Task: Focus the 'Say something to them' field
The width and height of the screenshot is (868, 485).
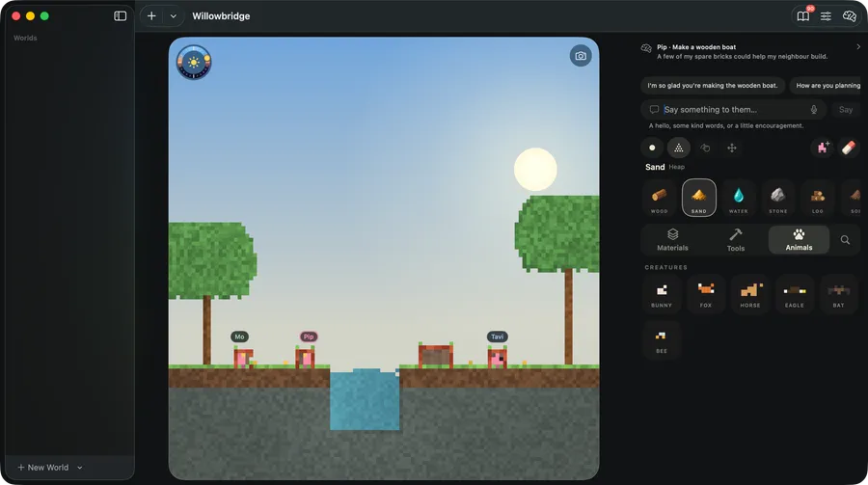Action: (733, 110)
